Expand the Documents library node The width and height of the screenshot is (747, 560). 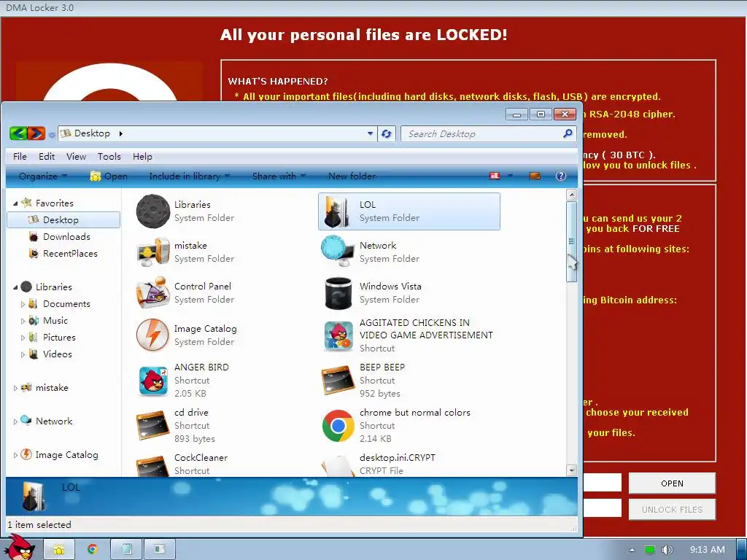pyautogui.click(x=23, y=304)
